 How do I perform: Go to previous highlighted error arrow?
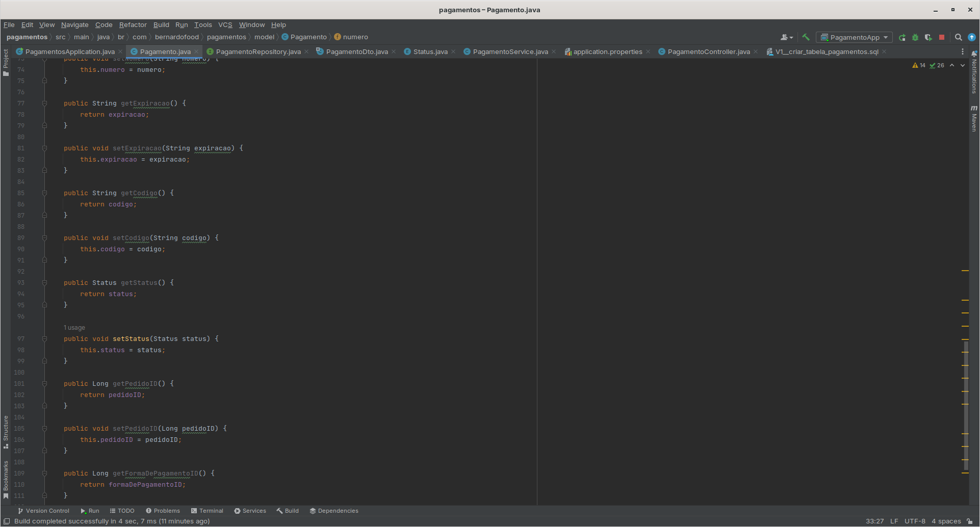[x=952, y=65]
